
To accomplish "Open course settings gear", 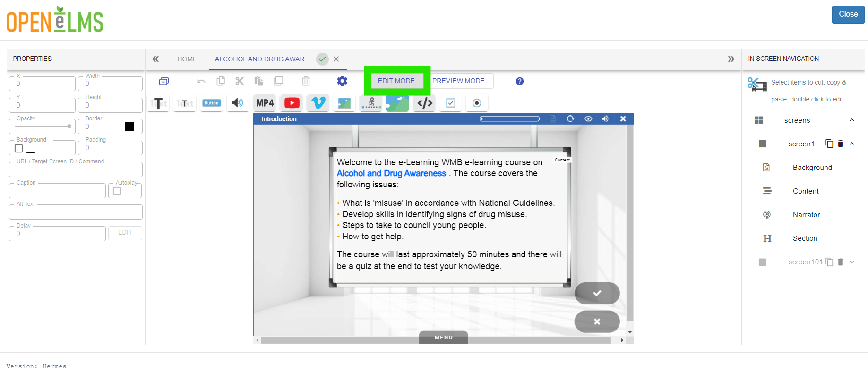I will [x=342, y=81].
